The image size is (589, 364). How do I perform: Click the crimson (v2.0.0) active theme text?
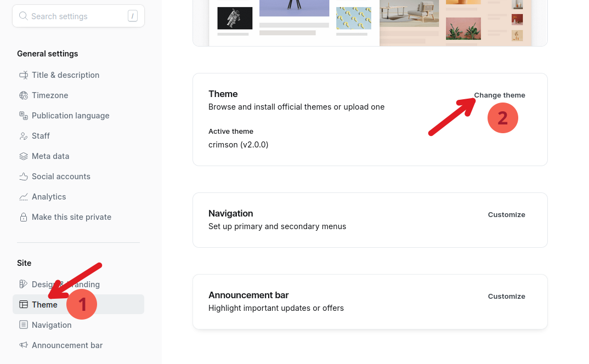238,145
